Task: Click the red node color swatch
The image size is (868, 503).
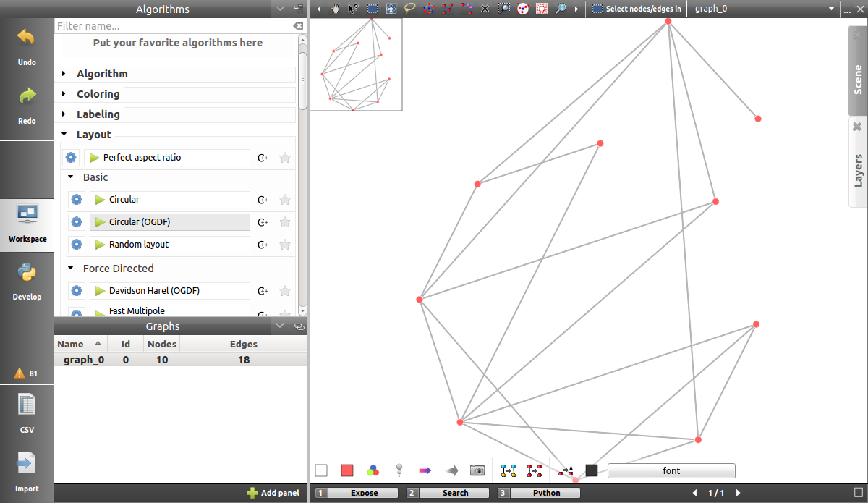Action: click(347, 470)
